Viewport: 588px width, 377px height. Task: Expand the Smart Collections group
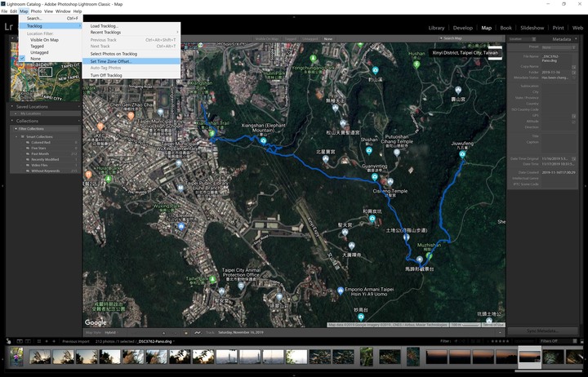[17, 137]
